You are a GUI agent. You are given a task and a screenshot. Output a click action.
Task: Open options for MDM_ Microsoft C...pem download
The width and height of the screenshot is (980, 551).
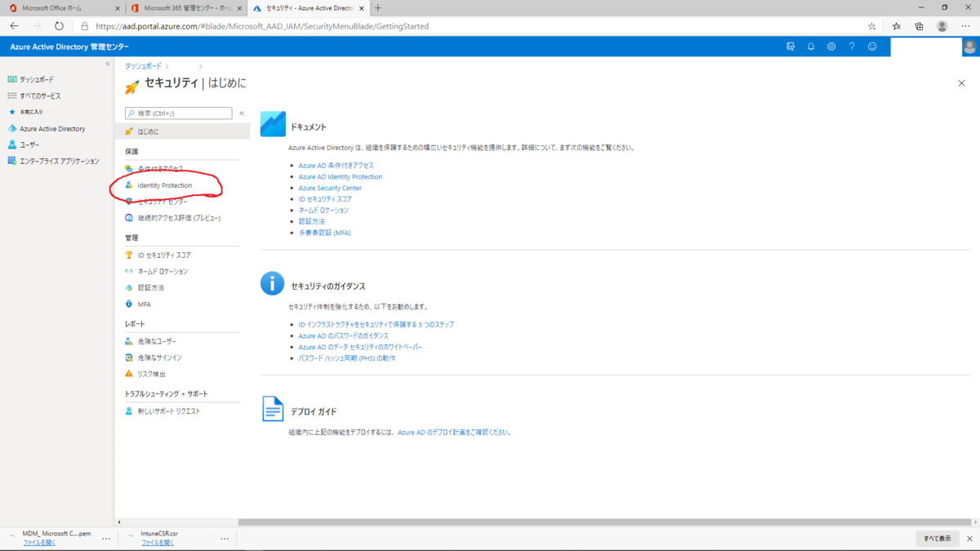pyautogui.click(x=106, y=538)
